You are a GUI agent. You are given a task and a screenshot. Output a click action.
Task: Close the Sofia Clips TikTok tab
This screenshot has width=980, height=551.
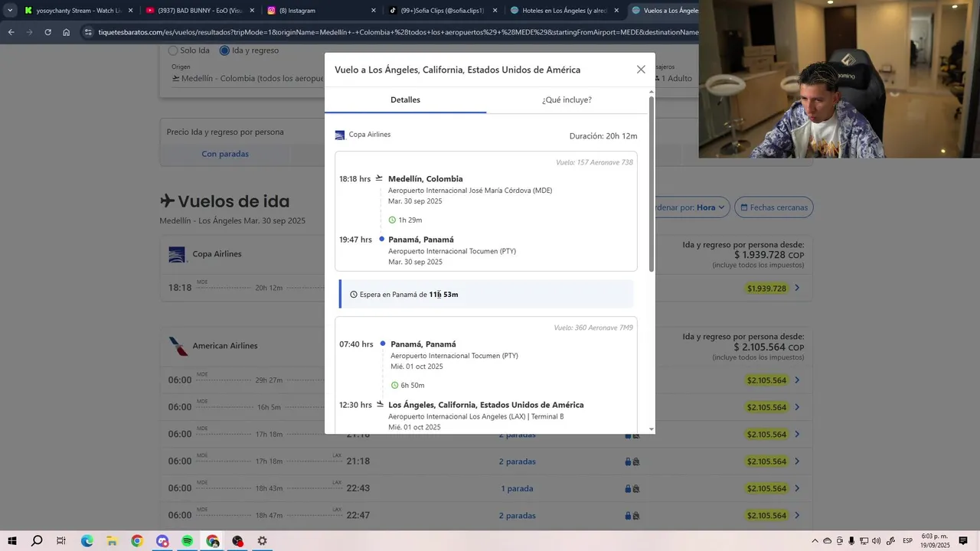pos(495,11)
